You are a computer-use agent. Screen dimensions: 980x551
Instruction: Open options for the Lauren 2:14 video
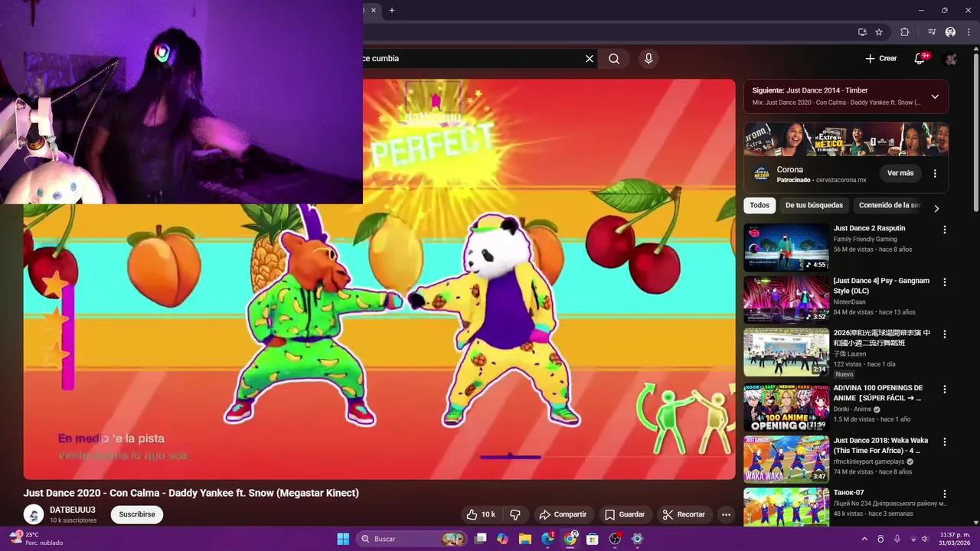(x=944, y=334)
